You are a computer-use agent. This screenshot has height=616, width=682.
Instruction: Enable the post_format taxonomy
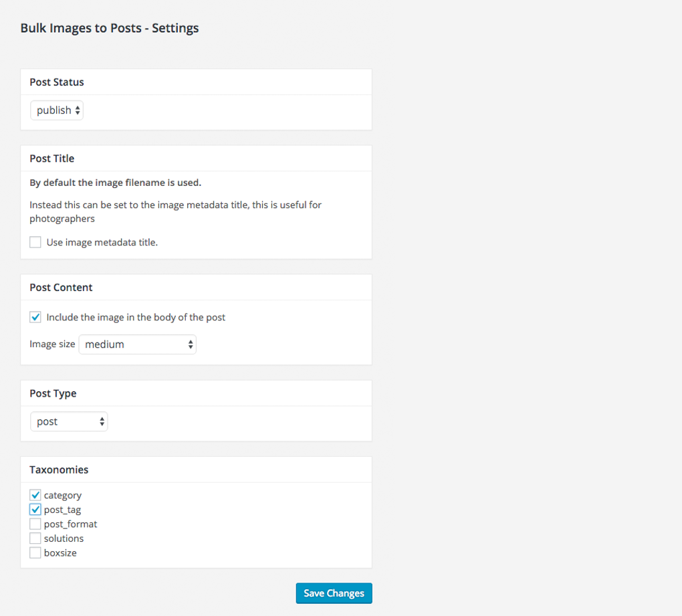coord(35,524)
